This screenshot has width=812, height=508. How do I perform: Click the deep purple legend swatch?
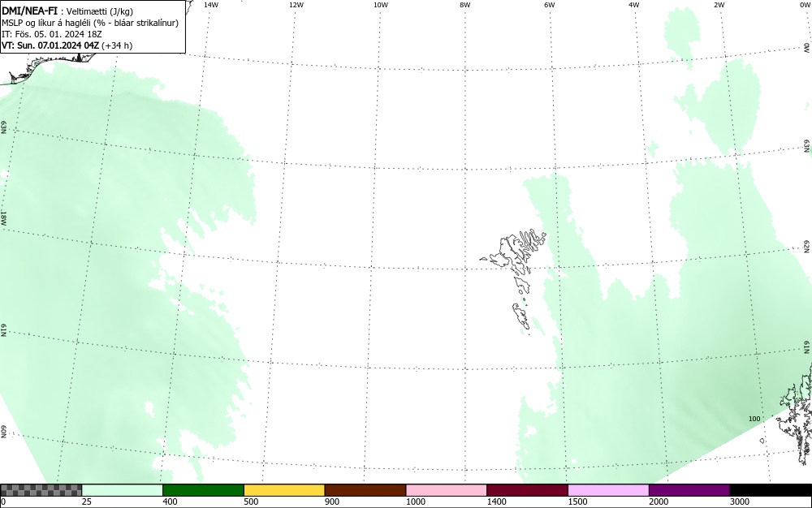pyautogui.click(x=689, y=490)
